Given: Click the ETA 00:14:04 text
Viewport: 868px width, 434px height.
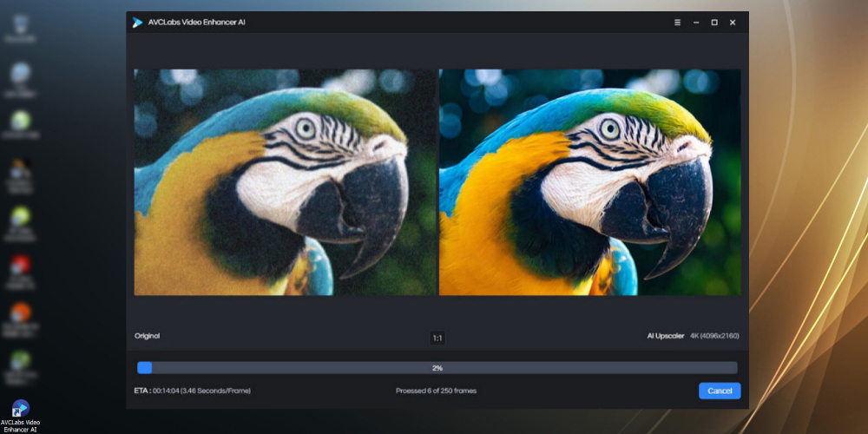Looking at the screenshot, I should click(x=192, y=391).
